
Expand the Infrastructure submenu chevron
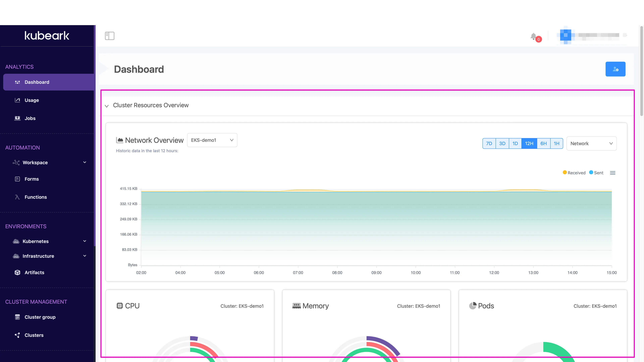85,256
